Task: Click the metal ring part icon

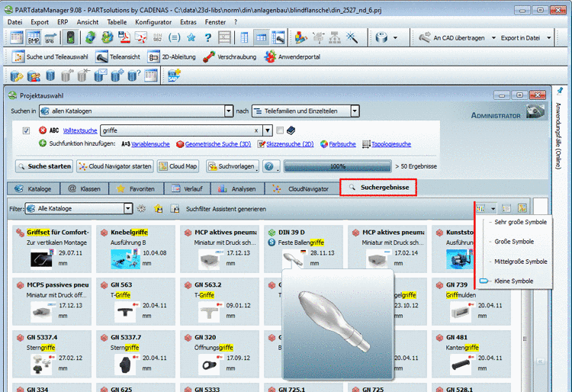Action: (381, 37)
